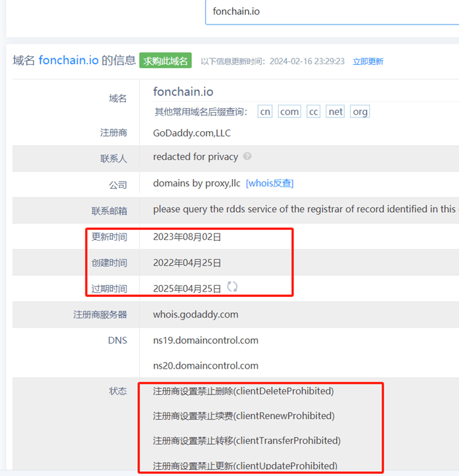Click the domain search input field
Screen dimensions: 459x476
coord(332,11)
